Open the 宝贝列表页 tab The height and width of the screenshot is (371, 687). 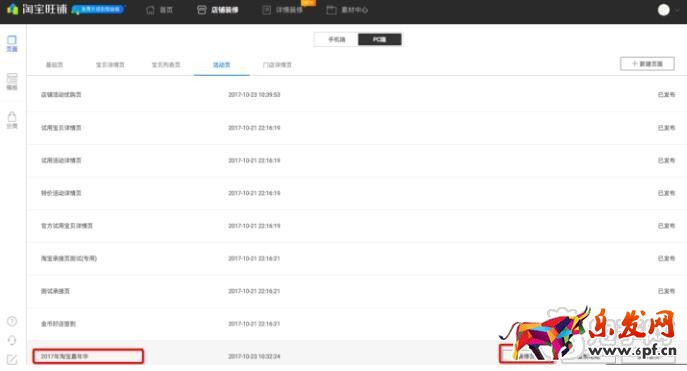click(166, 65)
